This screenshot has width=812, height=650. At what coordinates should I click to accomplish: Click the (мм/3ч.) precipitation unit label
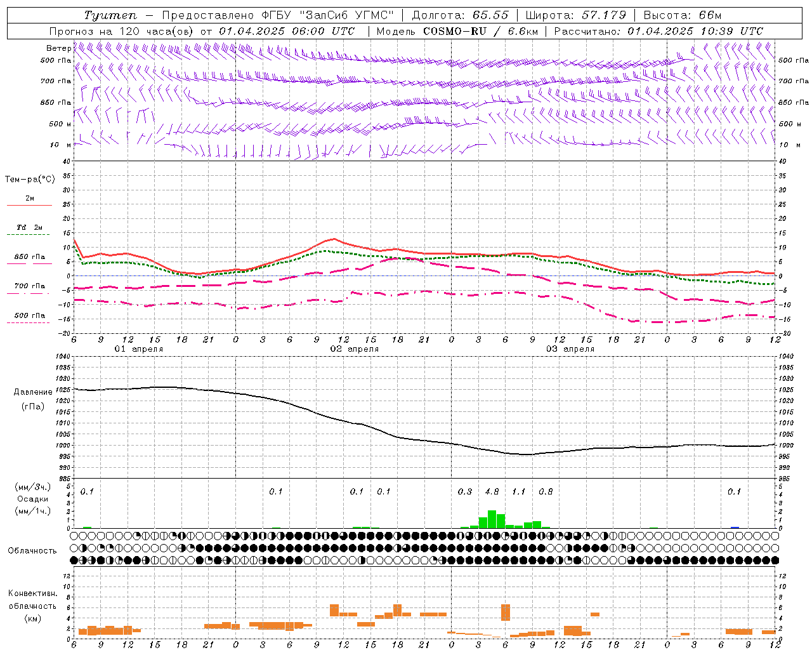pos(32,487)
